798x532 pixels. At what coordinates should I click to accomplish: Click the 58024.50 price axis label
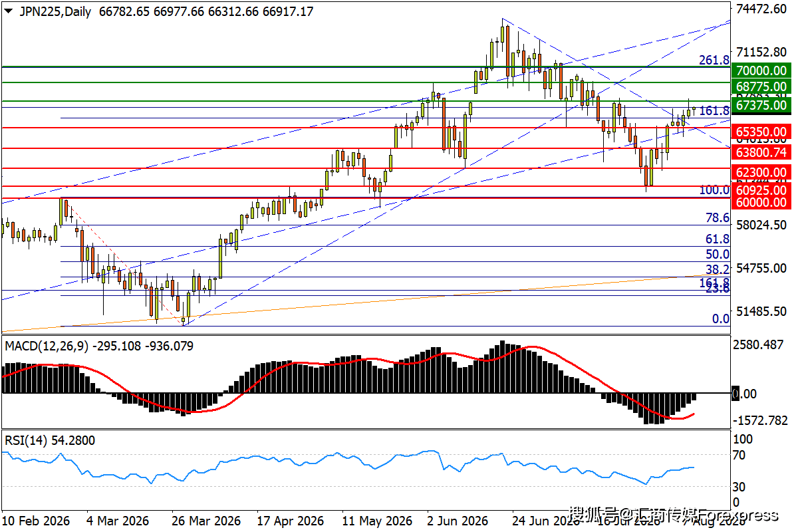click(x=762, y=225)
